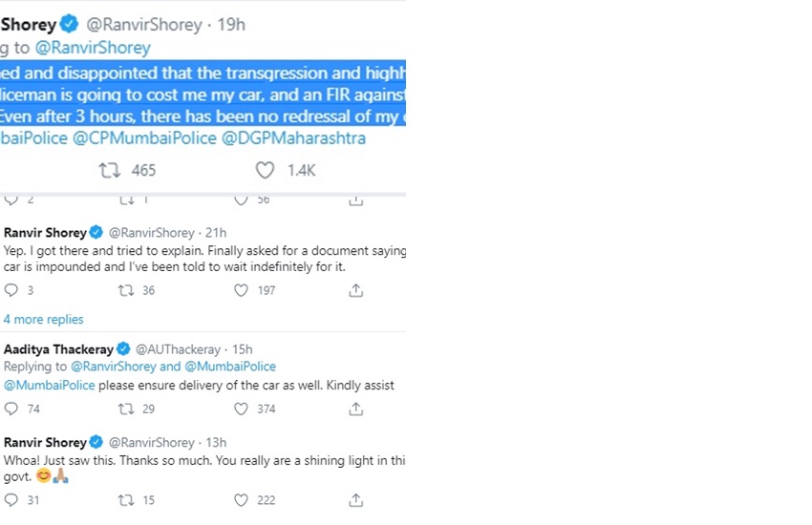The image size is (812, 525).
Task: Retweet the 13h tweet with 15 retweets
Action: coord(125,500)
